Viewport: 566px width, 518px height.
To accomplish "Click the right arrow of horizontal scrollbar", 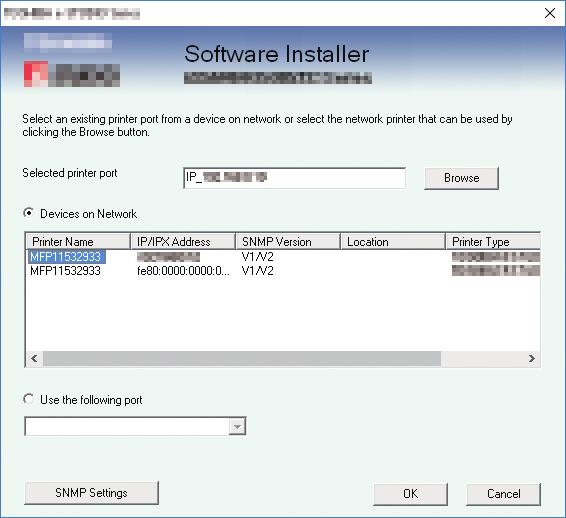I will pyautogui.click(x=532, y=358).
